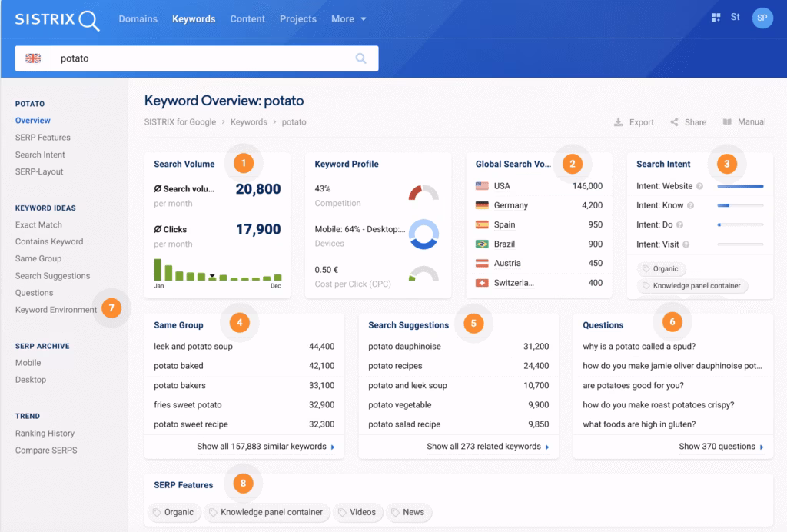787x532 pixels.
Task: Open 'potato dauphinoise' search suggestion
Action: coord(404,347)
